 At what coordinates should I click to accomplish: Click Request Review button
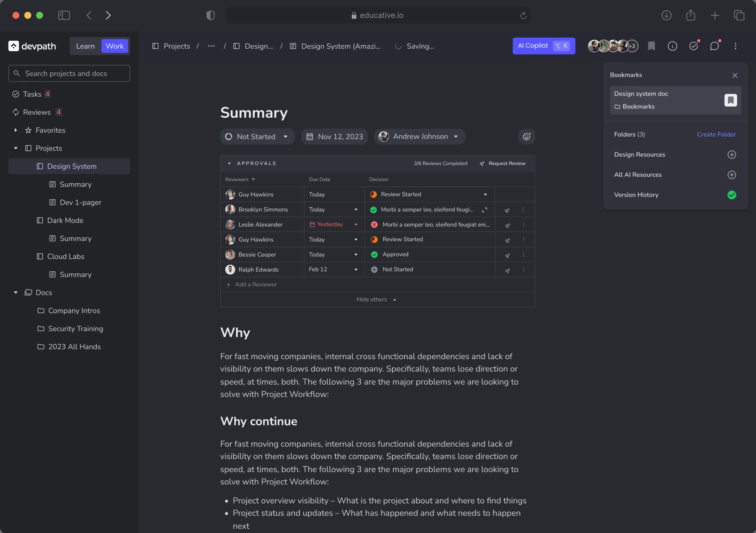pos(502,164)
